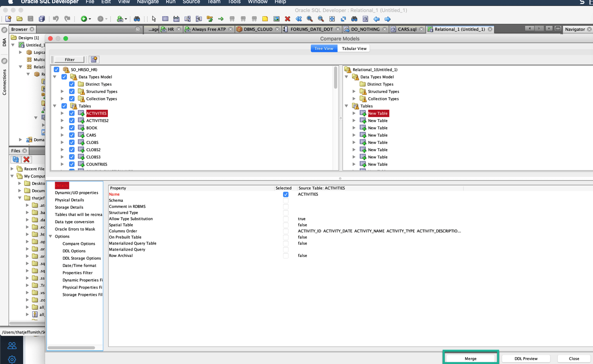The height and width of the screenshot is (364, 593).
Task: Expand the Structured Types tree node
Action: pos(62,91)
